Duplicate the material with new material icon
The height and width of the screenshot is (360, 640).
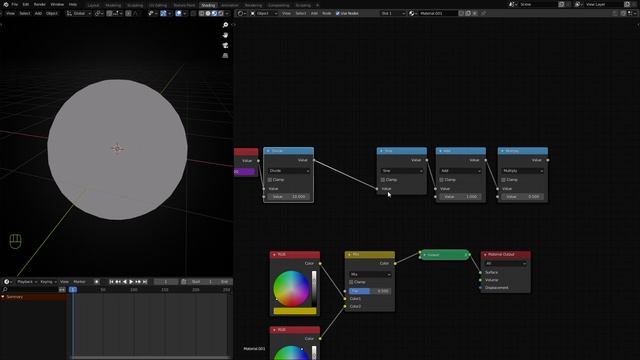click(468, 13)
